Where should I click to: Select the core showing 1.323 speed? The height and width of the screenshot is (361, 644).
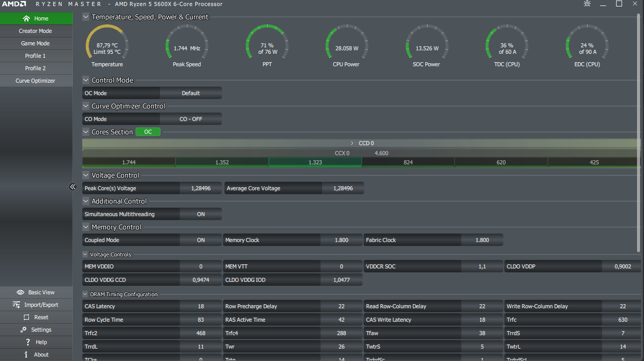coord(315,162)
